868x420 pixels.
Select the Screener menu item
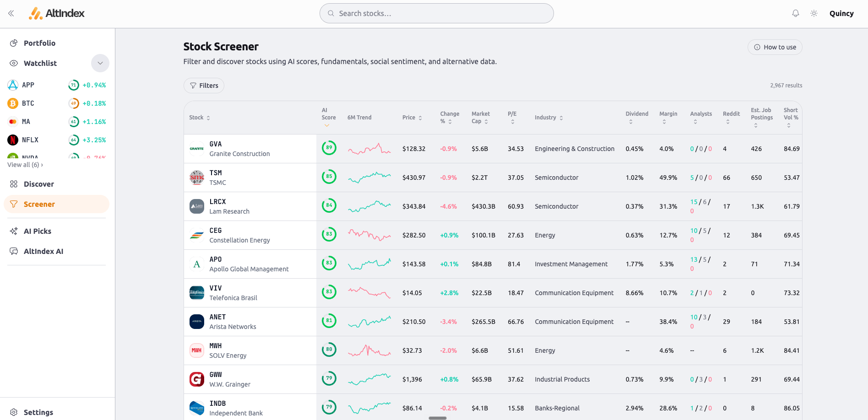coord(57,204)
